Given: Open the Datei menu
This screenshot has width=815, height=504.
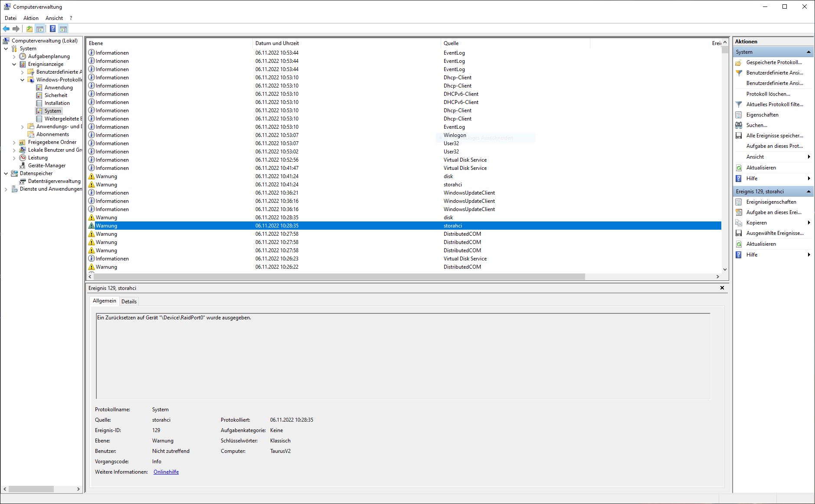Looking at the screenshot, I should [x=10, y=18].
